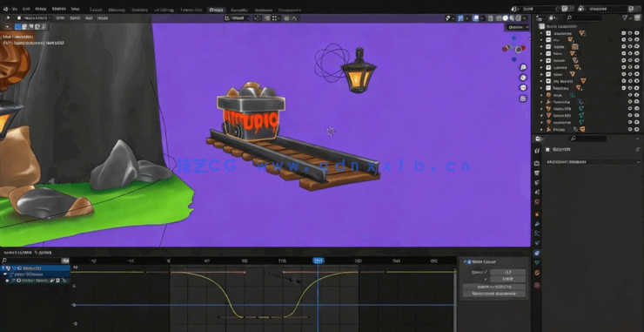Open the Object properties tab
644x332 pixels.
coord(537,214)
